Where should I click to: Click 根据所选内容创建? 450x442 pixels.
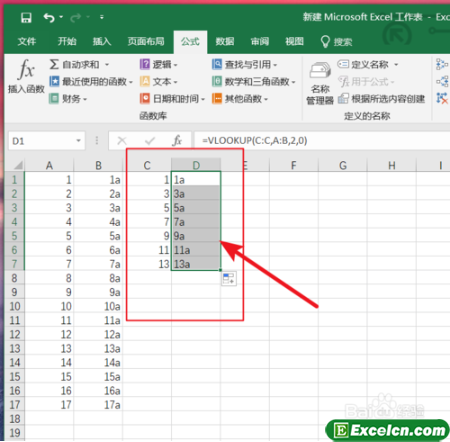point(381,99)
